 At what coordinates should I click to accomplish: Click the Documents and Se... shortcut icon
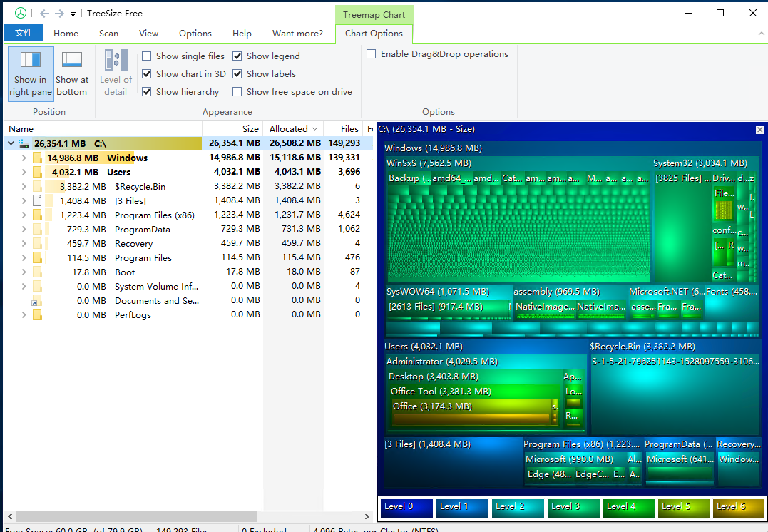pos(37,300)
